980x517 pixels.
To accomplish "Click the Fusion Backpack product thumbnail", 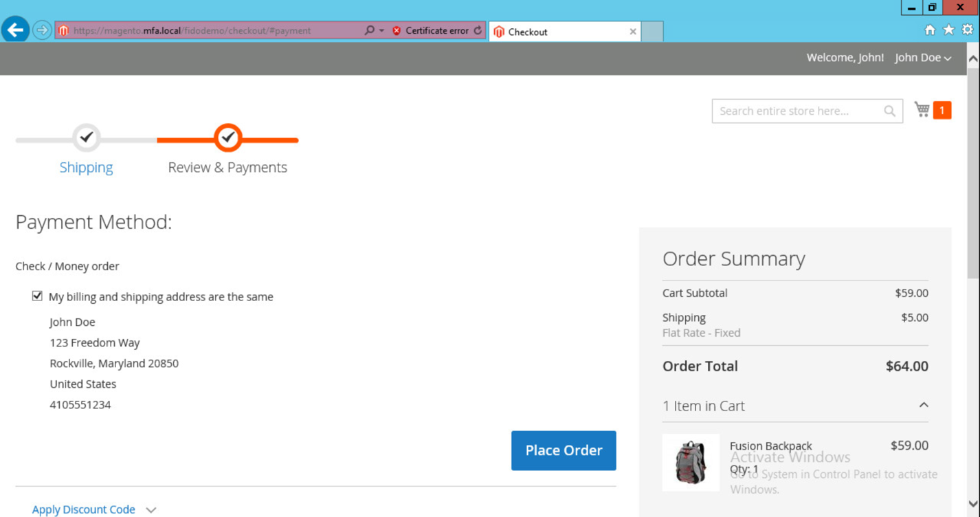I will click(691, 462).
